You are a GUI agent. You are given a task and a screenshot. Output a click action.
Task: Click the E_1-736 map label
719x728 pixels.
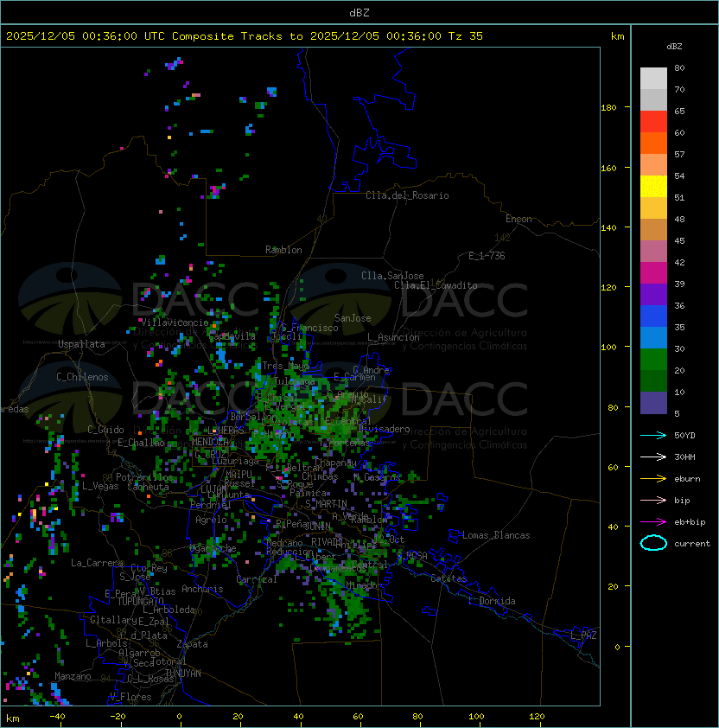click(487, 256)
